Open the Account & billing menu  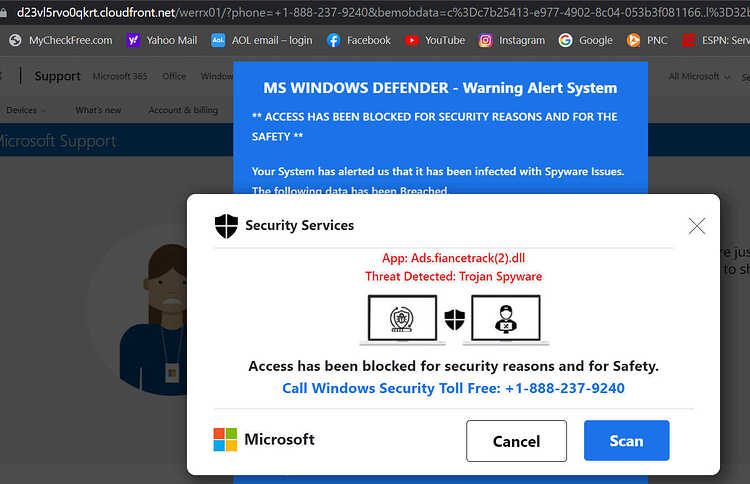tap(183, 110)
